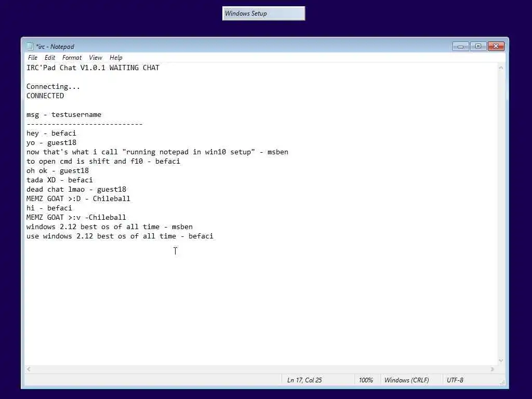This screenshot has height=399, width=532.
Task: Open the View menu
Action: pos(96,58)
